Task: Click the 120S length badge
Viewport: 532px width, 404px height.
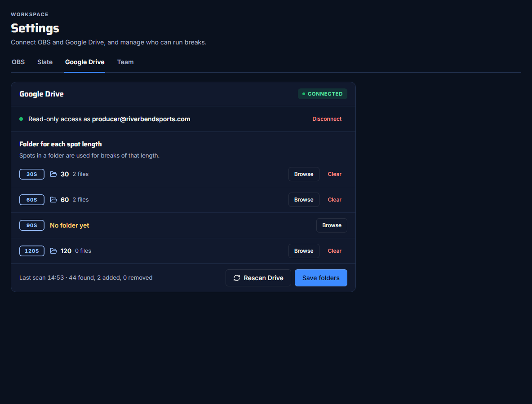Action: (x=32, y=251)
